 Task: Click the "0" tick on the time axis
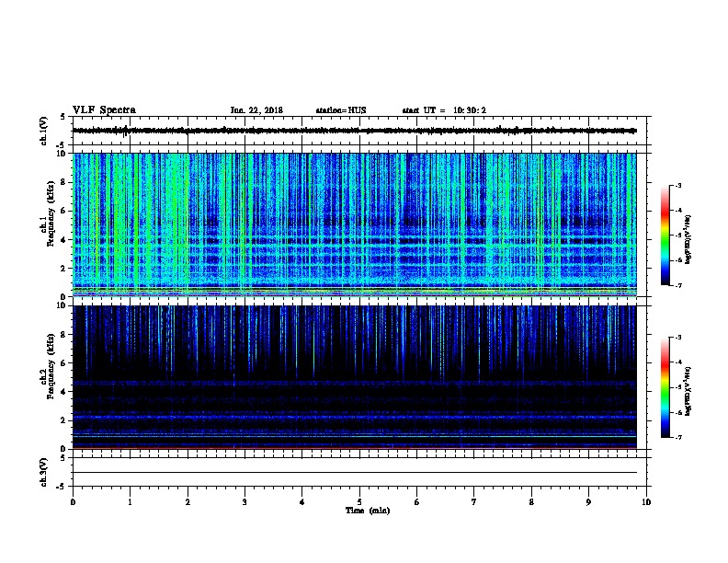pyautogui.click(x=73, y=502)
